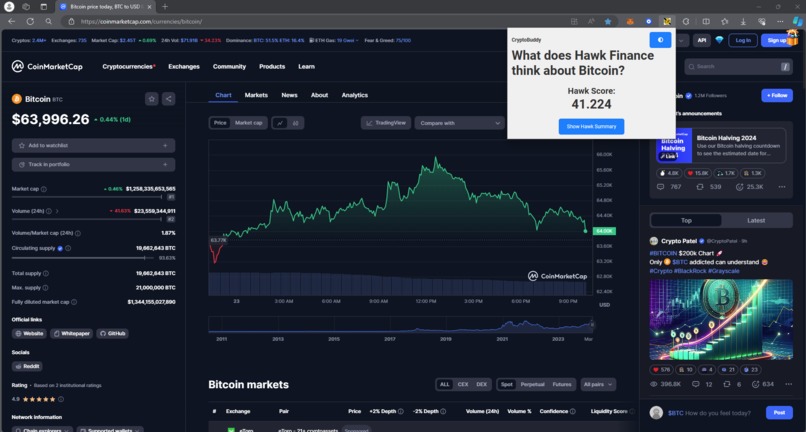Select the Chart tab
This screenshot has height=432, width=806.
tap(223, 95)
